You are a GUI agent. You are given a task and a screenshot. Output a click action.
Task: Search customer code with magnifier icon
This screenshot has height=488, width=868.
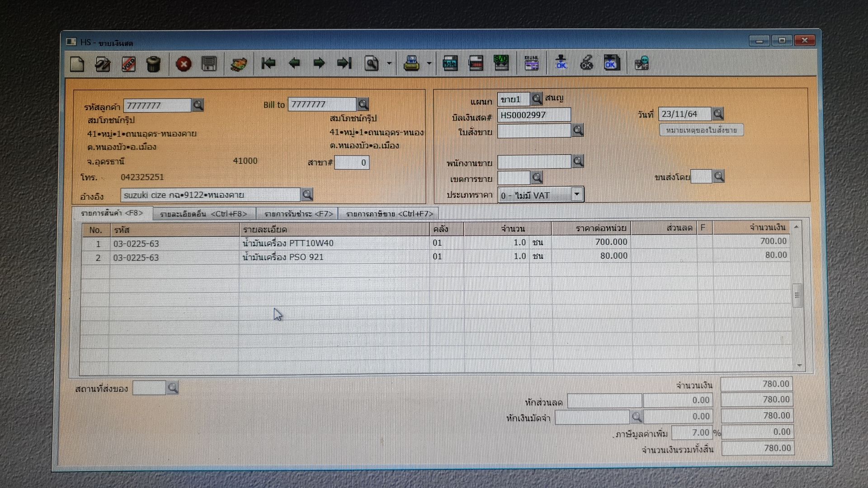coord(198,105)
